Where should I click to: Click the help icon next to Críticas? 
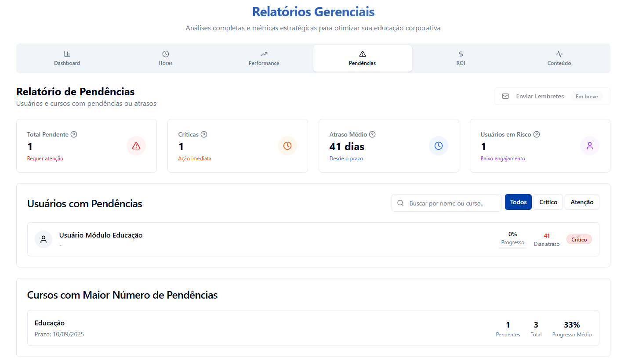(204, 134)
